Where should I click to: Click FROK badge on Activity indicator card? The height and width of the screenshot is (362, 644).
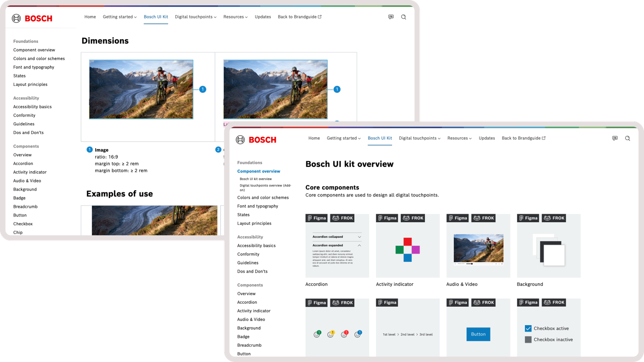coord(413,218)
